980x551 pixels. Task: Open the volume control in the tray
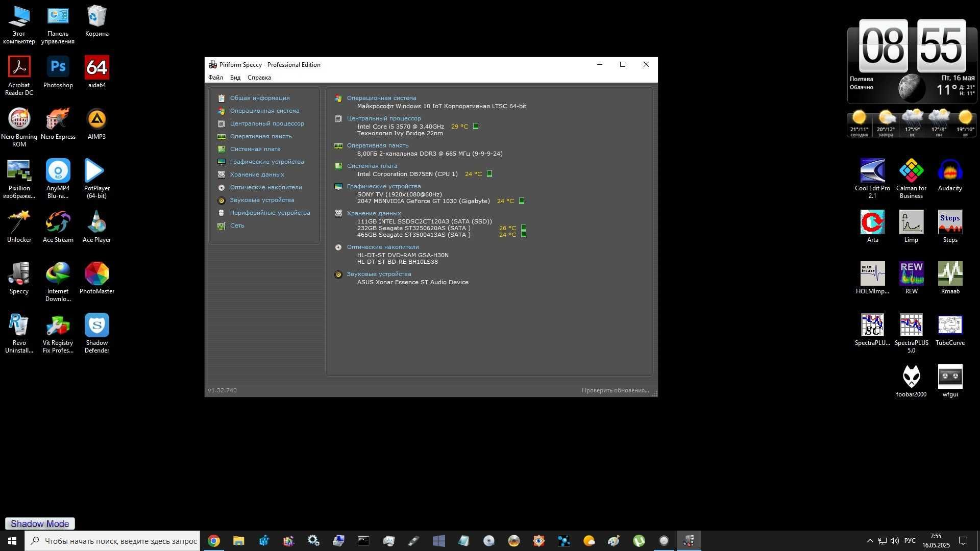click(x=895, y=541)
